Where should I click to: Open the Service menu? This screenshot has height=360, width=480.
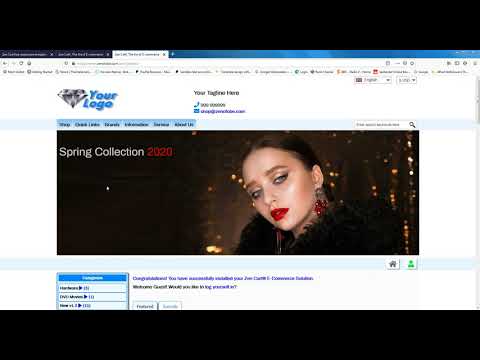(x=161, y=124)
